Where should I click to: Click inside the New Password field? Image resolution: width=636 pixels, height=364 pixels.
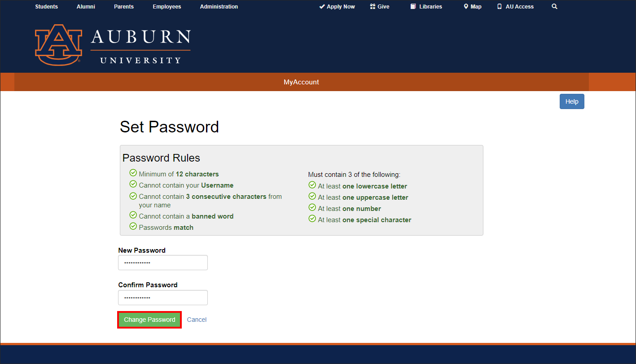pos(162,263)
